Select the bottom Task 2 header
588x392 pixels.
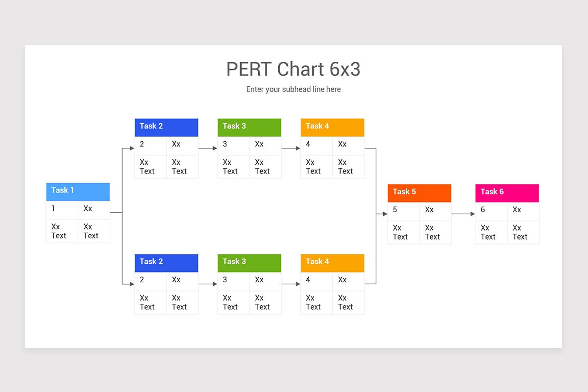coord(166,262)
